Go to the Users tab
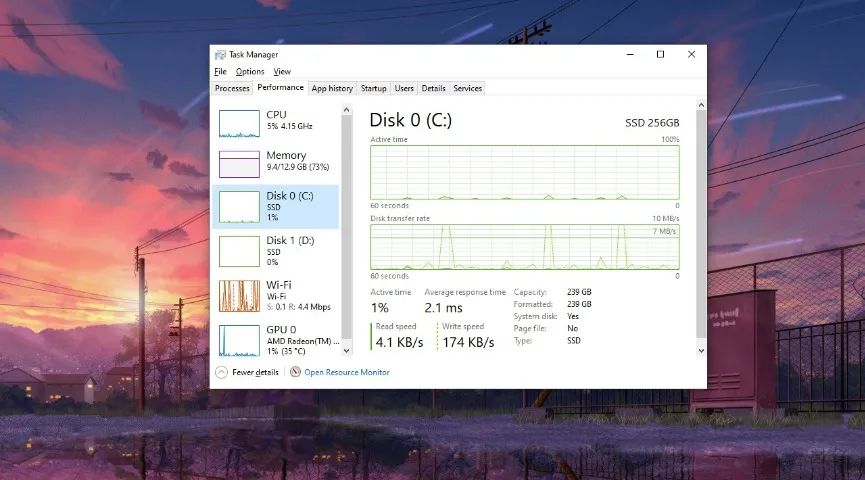This screenshot has height=480, width=865. coord(404,88)
